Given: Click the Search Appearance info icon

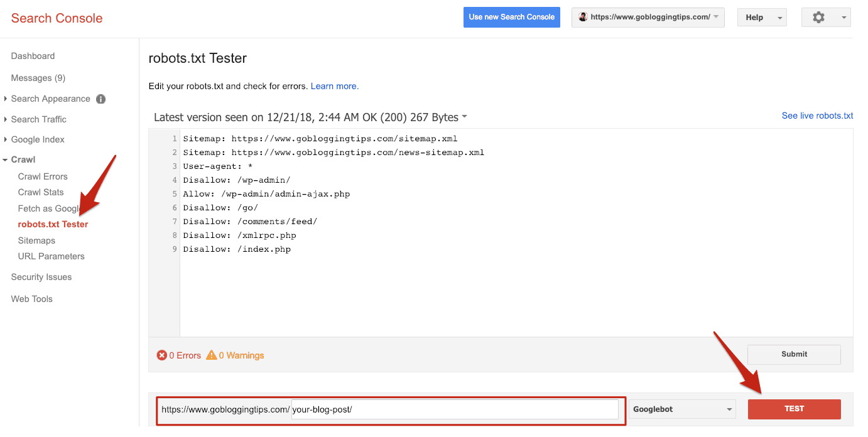Looking at the screenshot, I should tap(100, 99).
